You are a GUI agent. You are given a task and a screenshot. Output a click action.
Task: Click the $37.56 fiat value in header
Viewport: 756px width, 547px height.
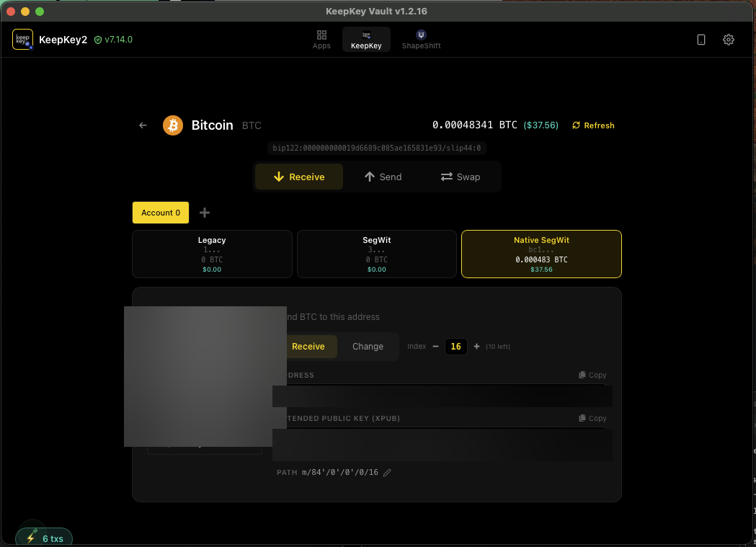pyautogui.click(x=541, y=125)
